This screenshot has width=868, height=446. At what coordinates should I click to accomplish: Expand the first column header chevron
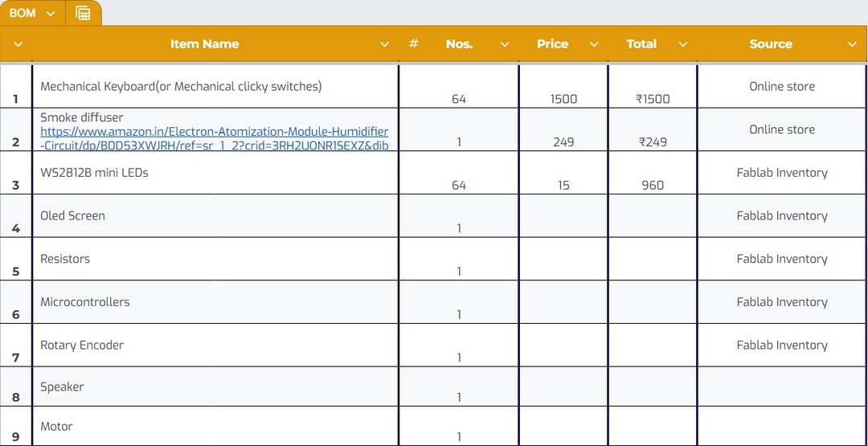[18, 44]
